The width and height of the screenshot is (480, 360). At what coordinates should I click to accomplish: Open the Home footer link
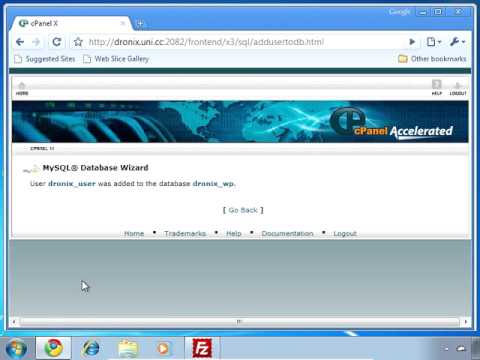tap(134, 233)
